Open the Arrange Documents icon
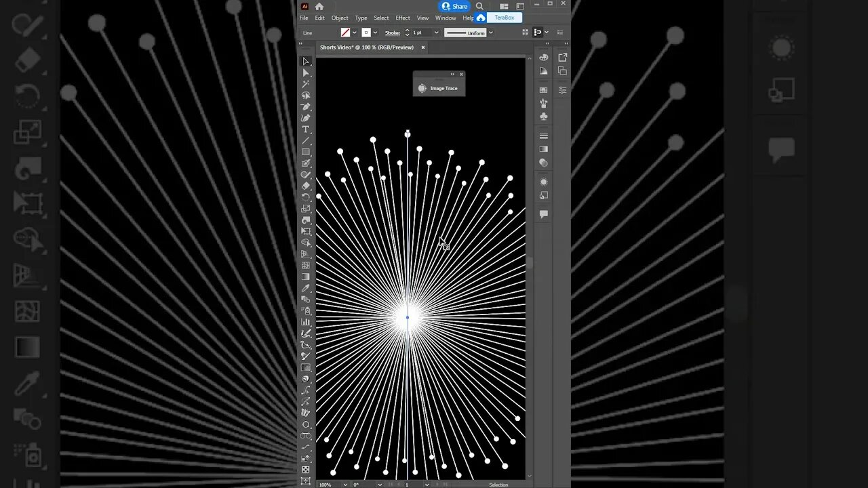 pyautogui.click(x=504, y=6)
